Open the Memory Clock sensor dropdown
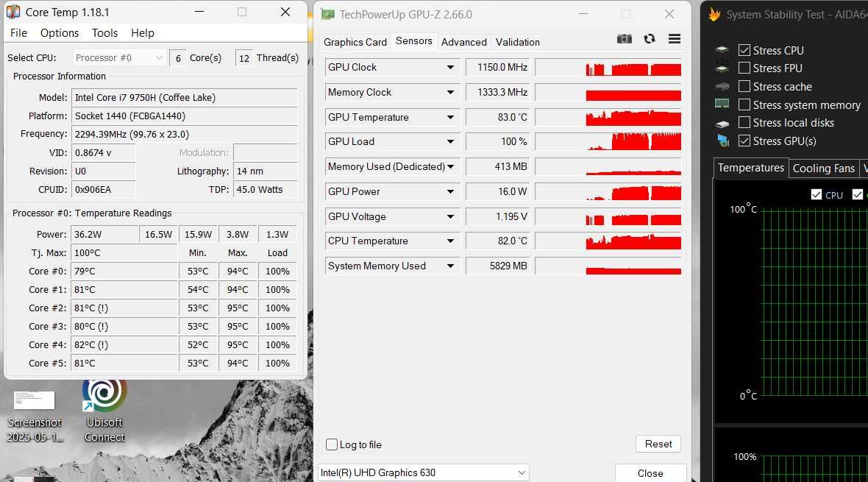 pos(450,92)
